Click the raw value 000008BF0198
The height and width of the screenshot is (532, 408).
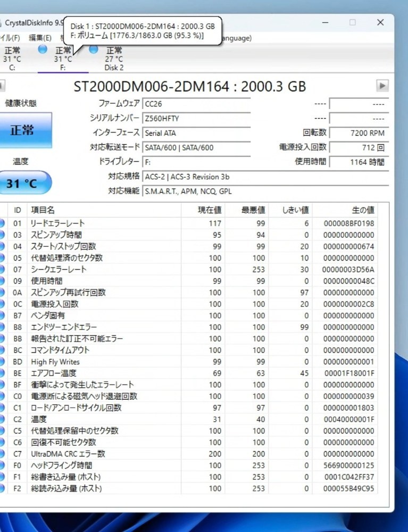pyautogui.click(x=348, y=223)
